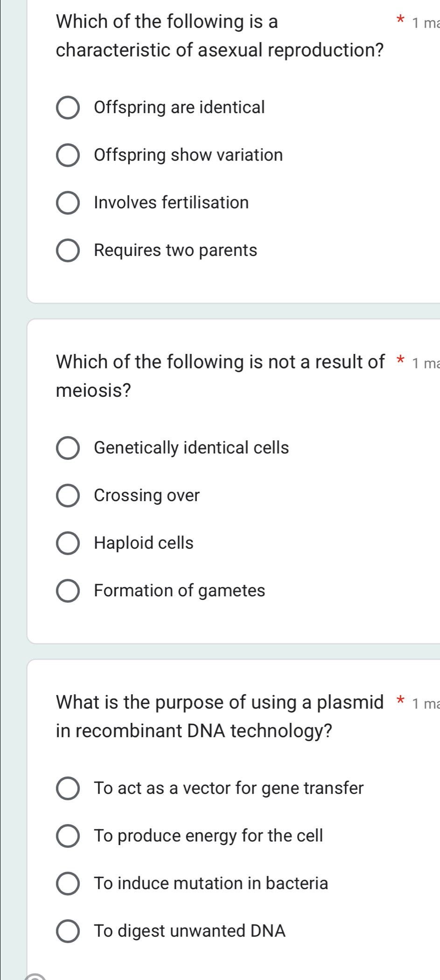Select the "Offspring show variation" option
The height and width of the screenshot is (980, 440).
click(x=68, y=155)
